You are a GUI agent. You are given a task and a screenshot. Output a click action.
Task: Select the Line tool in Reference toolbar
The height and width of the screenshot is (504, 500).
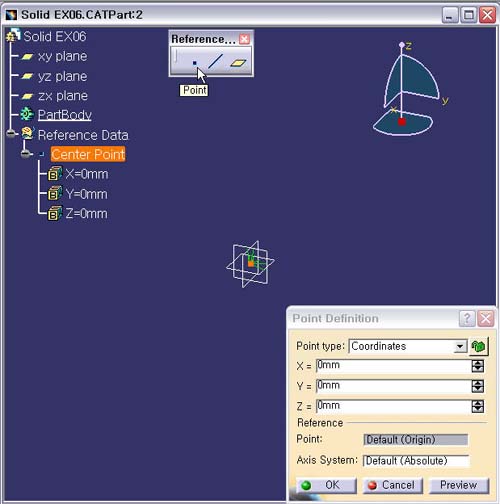(215, 61)
